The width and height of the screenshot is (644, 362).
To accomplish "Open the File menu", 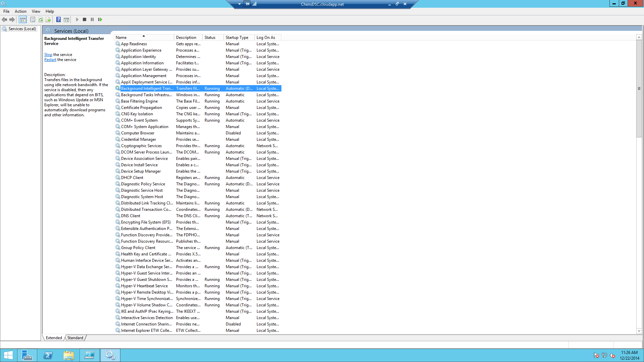I will 6,11.
